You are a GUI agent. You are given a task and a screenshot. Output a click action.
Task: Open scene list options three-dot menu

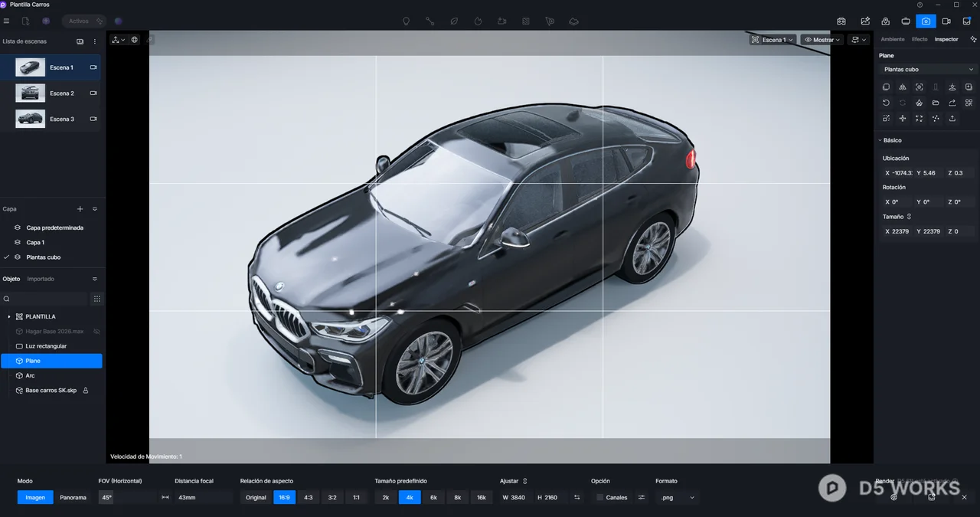[95, 41]
